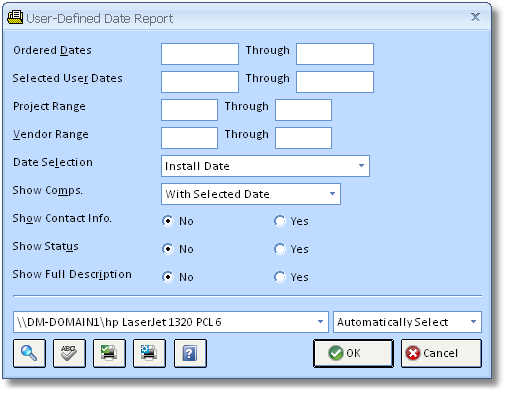Open the printer selection dropdown
Image resolution: width=506 pixels, height=393 pixels.
(x=171, y=322)
